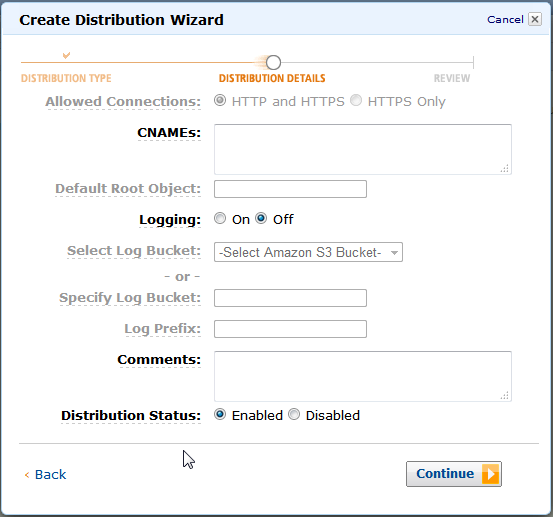Image resolution: width=553 pixels, height=517 pixels.
Task: Set Distribution Status to Enabled
Action: coord(220,414)
